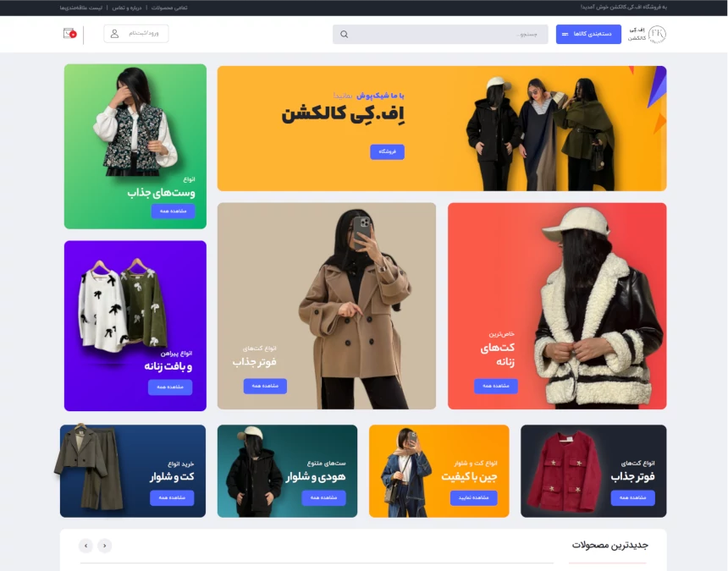Screen dimensions: 728x571
Task: Click view all on purple knitwear card
Action: point(170,387)
